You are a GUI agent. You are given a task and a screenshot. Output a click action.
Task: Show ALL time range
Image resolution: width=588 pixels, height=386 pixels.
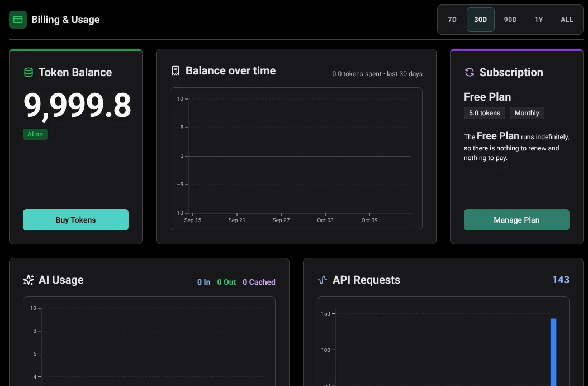click(x=567, y=20)
